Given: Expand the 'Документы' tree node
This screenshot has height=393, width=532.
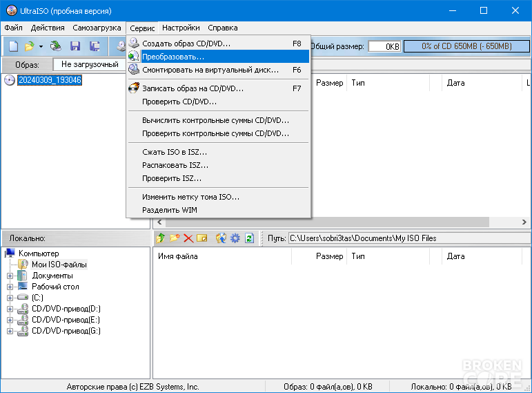Looking at the screenshot, I should tap(10, 276).
